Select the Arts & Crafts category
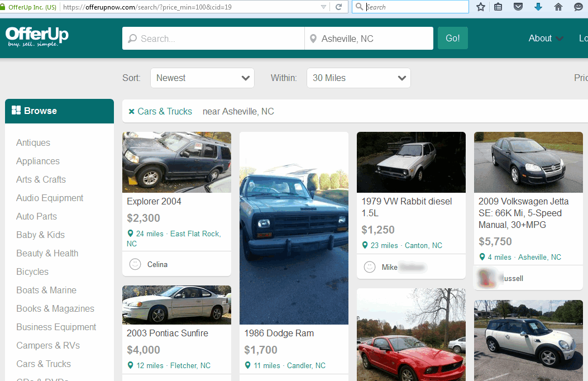Screen dimensions: 588x381 41,179
